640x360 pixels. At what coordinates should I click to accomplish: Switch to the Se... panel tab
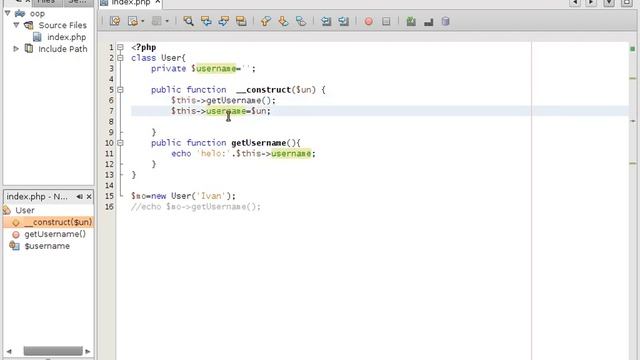(78, 2)
